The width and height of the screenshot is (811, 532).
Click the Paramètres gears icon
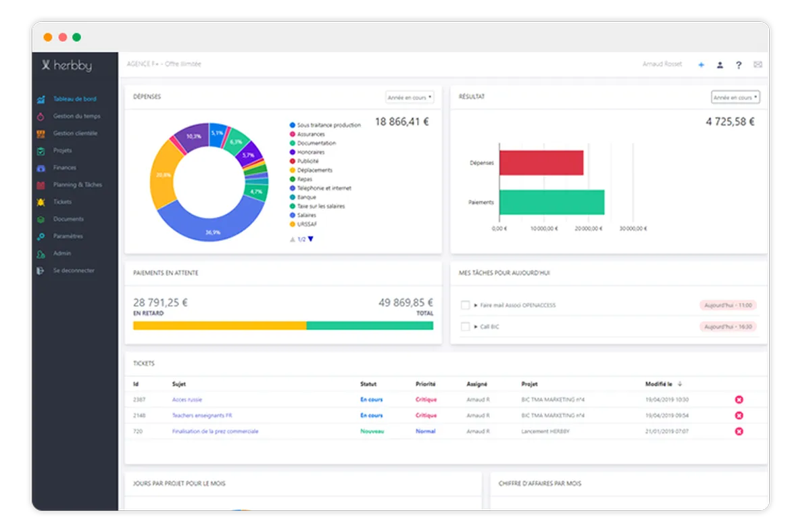coord(41,237)
